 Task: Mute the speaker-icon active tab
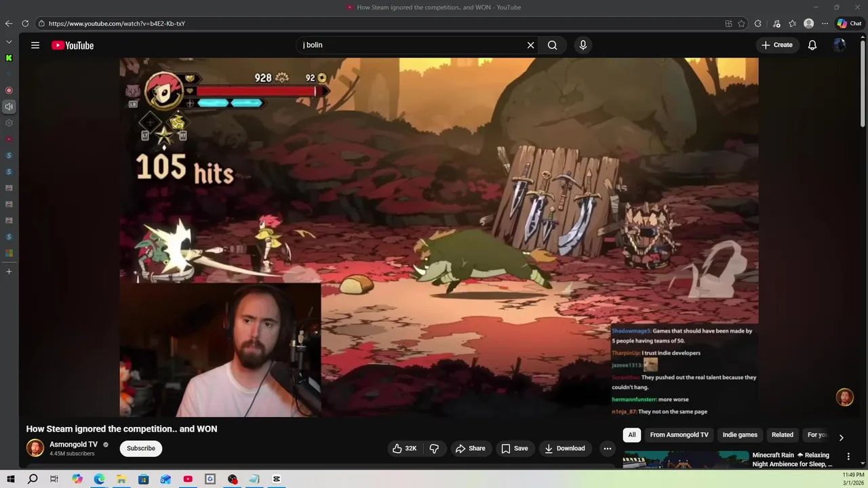(9, 106)
